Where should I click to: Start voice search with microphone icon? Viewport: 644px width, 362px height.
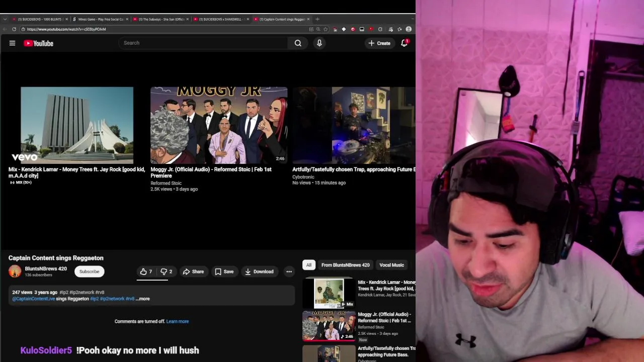point(319,43)
